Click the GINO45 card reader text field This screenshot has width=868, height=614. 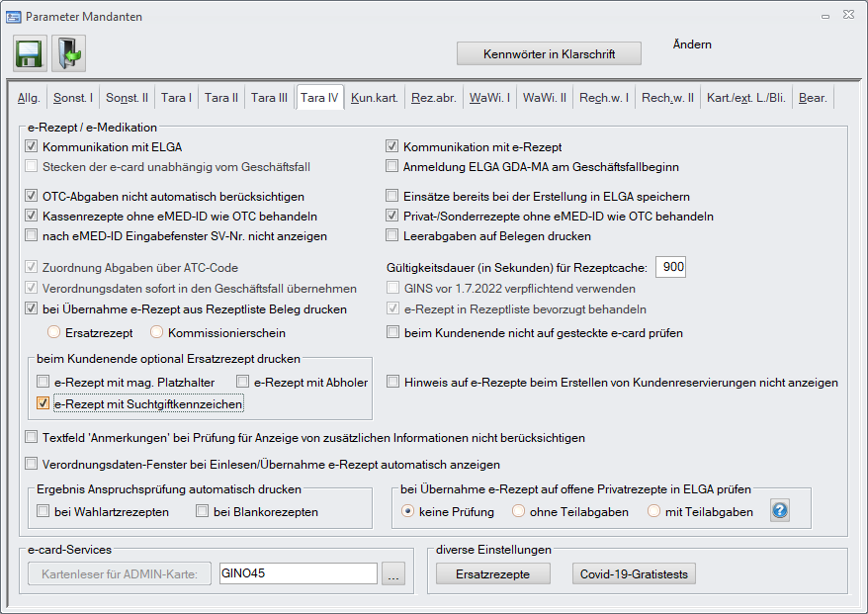pos(297,574)
